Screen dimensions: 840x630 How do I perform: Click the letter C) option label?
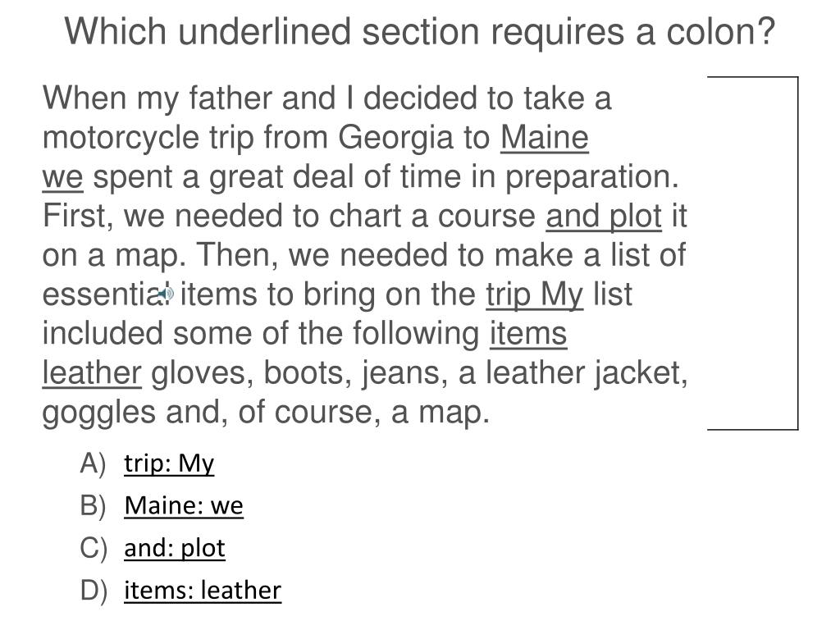coord(94,547)
